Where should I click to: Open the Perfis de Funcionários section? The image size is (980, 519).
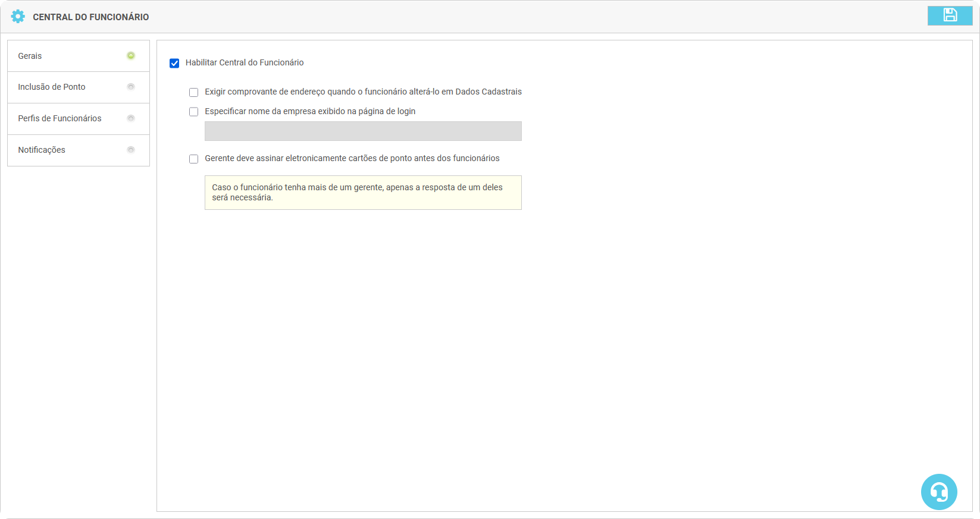pos(60,118)
